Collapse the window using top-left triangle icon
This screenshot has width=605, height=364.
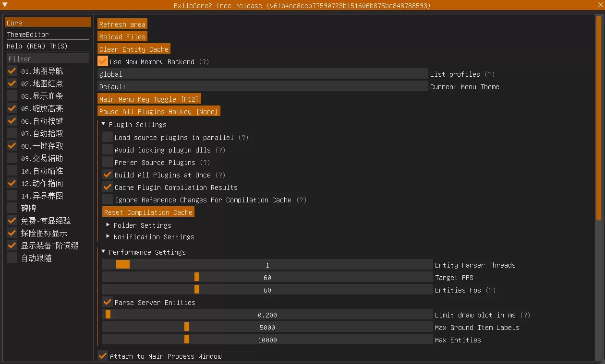point(5,5)
